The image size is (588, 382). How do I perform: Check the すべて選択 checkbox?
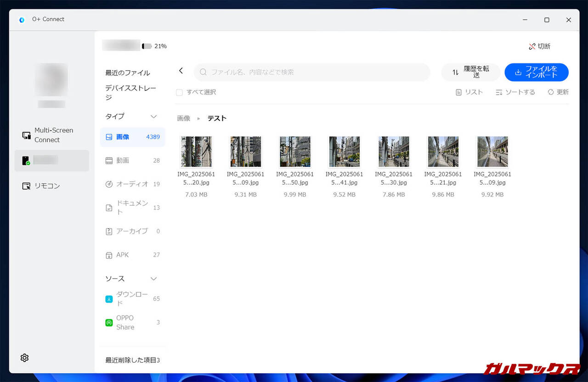[180, 92]
